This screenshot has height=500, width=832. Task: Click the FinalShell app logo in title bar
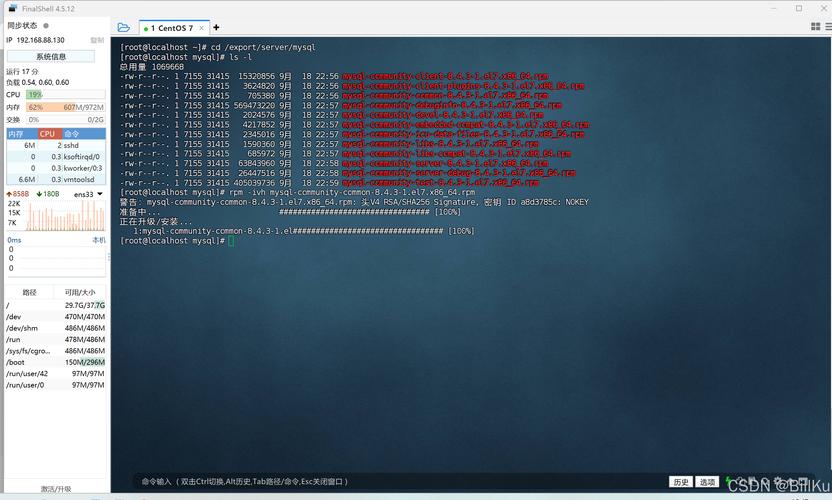(11, 8)
